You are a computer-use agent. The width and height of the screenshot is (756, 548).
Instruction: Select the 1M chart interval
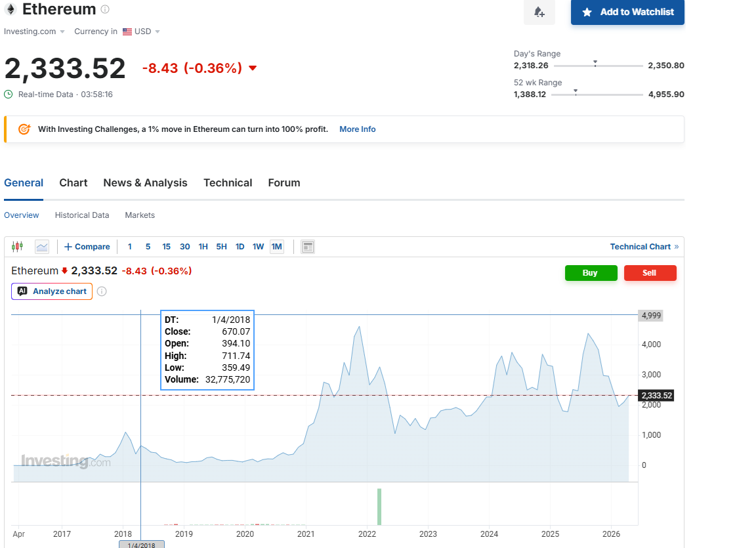click(277, 247)
